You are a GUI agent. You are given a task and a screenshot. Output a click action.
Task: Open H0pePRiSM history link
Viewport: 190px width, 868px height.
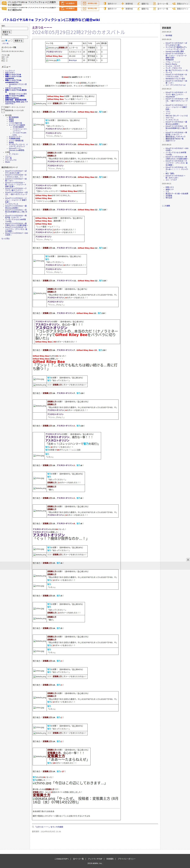pos(170,97)
